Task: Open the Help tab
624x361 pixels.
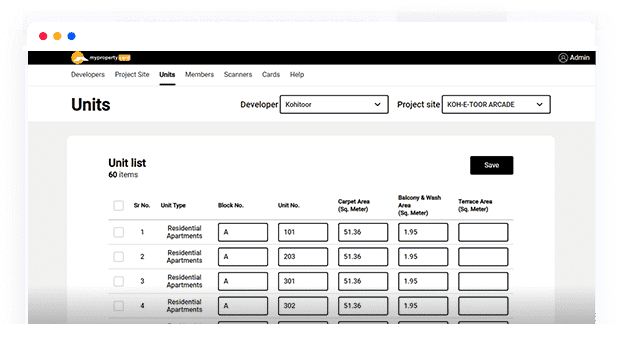Action: [x=296, y=74]
